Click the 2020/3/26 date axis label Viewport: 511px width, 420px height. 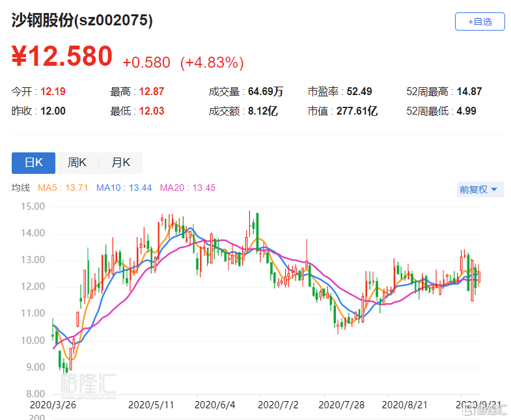click(x=53, y=405)
